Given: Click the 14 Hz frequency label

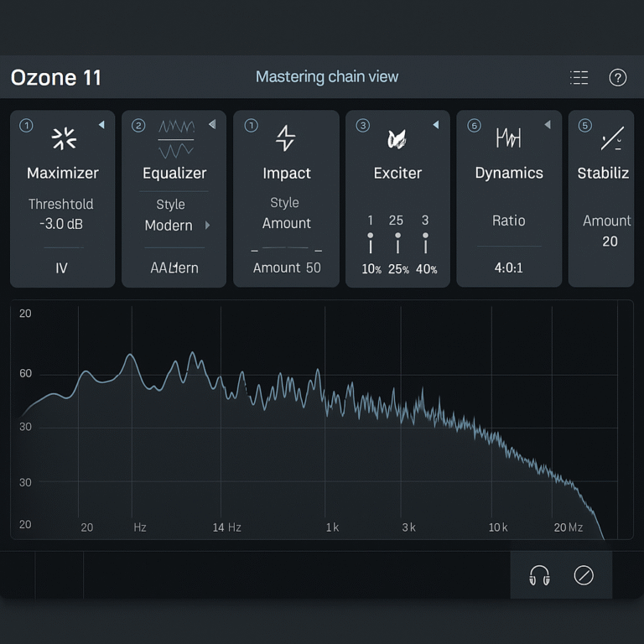Looking at the screenshot, I should (x=226, y=527).
